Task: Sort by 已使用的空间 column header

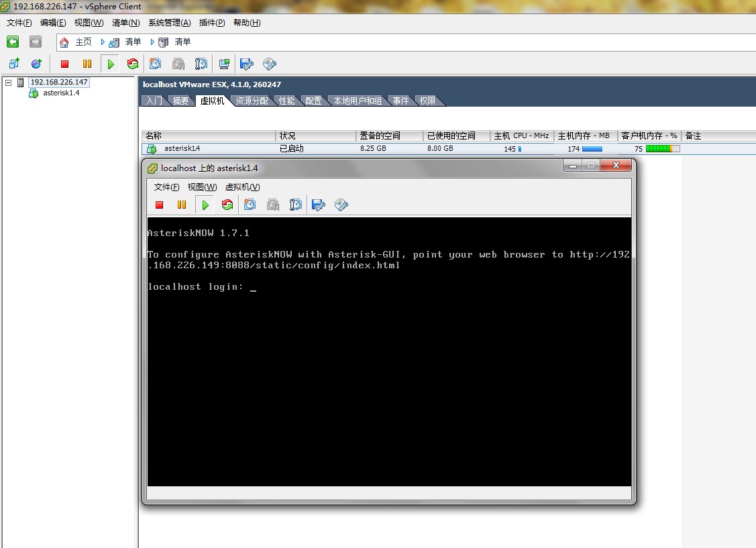Action: pos(456,136)
